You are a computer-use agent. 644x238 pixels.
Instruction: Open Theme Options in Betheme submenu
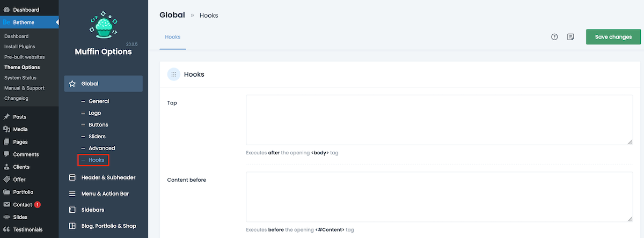pyautogui.click(x=22, y=68)
